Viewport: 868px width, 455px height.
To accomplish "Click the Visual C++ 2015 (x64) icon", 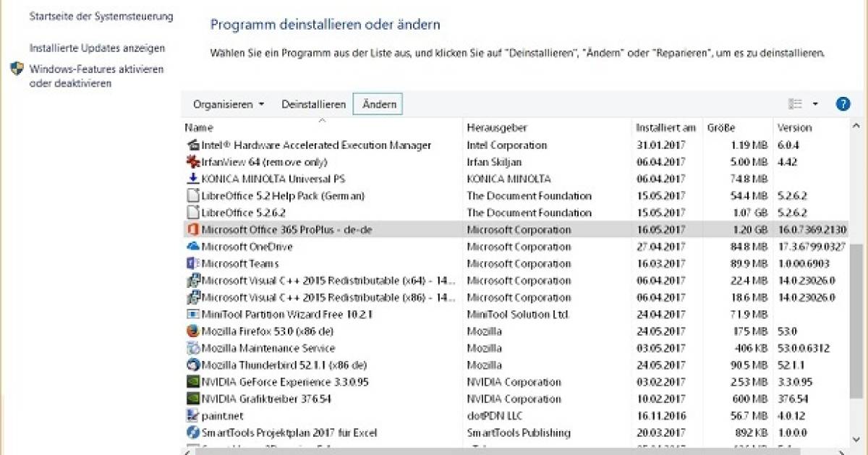I will pyautogui.click(x=192, y=281).
